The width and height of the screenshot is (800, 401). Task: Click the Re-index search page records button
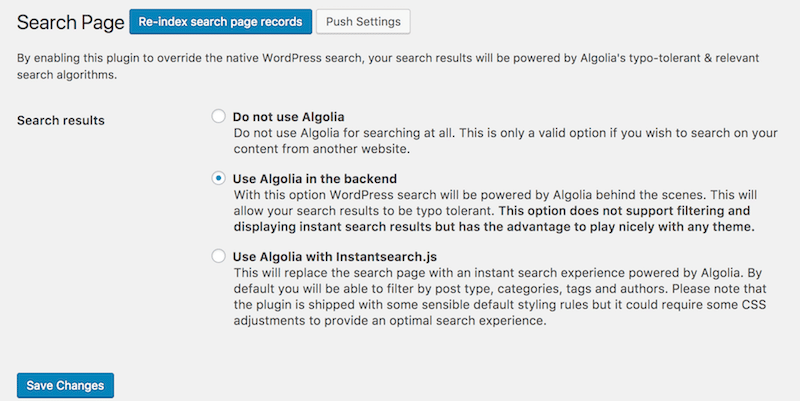[x=219, y=21]
